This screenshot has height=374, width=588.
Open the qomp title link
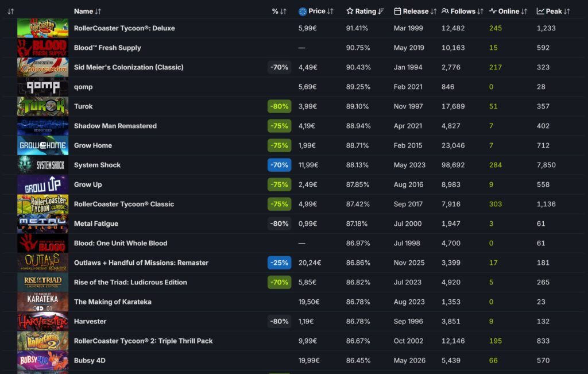coord(83,87)
